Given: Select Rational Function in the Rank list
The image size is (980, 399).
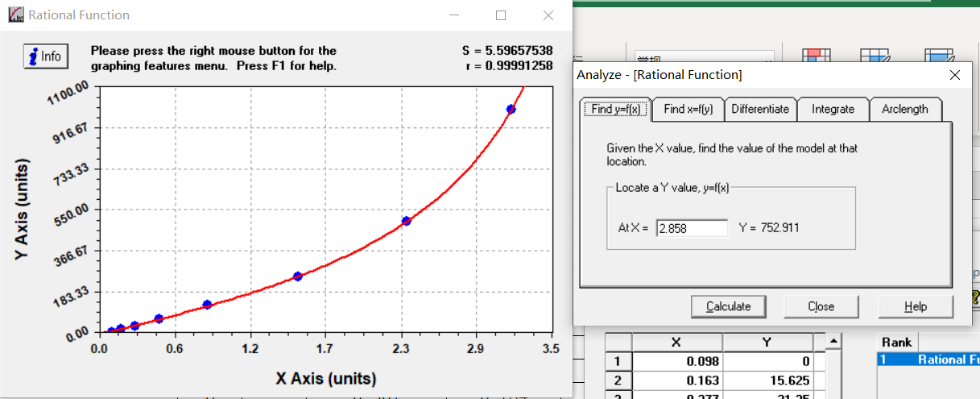Looking at the screenshot, I should tap(928, 360).
